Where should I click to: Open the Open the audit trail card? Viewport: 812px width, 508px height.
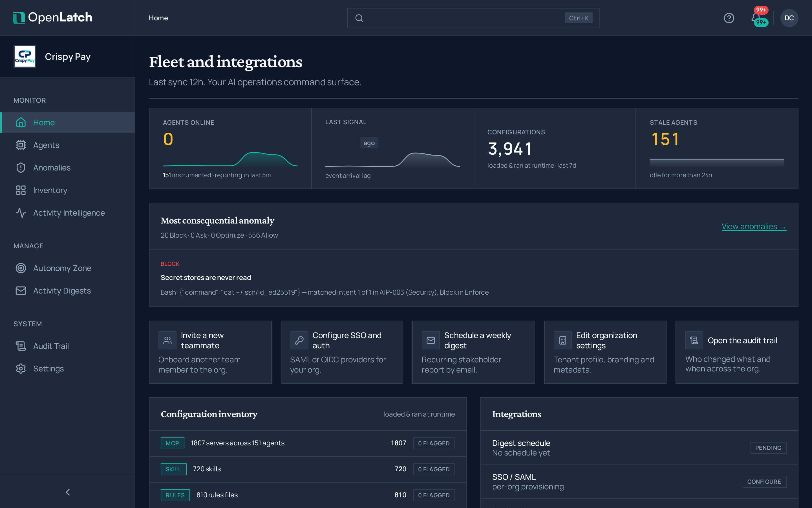pos(737,352)
